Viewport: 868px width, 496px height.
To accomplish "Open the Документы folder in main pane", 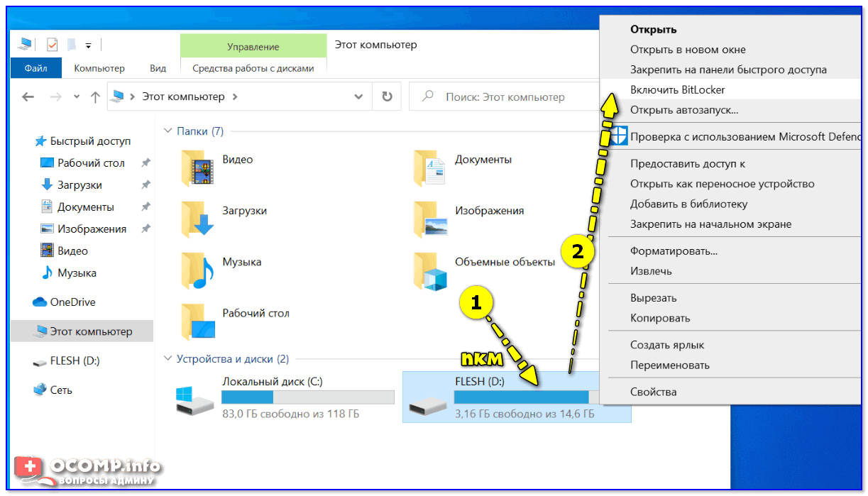I will 430,167.
